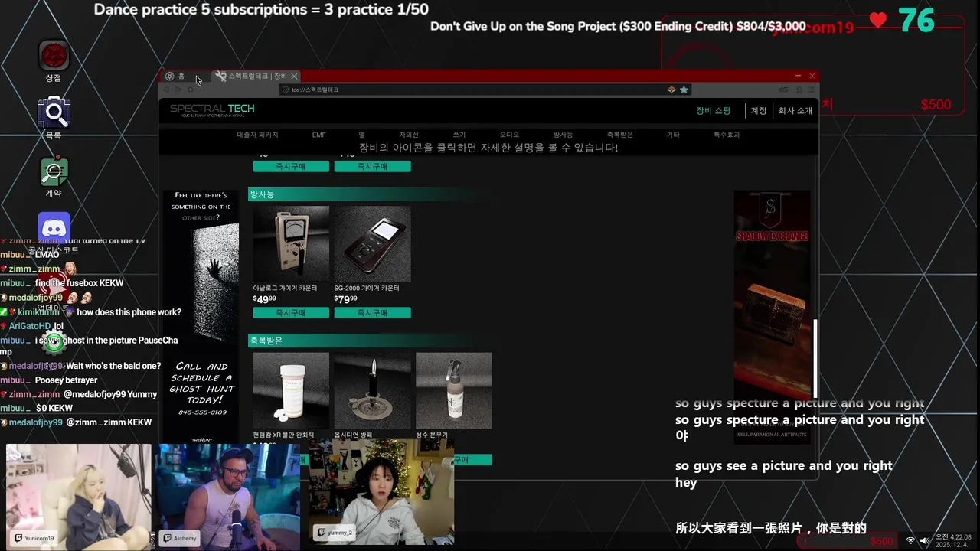Screen dimensions: 980x551
Task: Click the browser forward arrow
Action: click(x=178, y=90)
